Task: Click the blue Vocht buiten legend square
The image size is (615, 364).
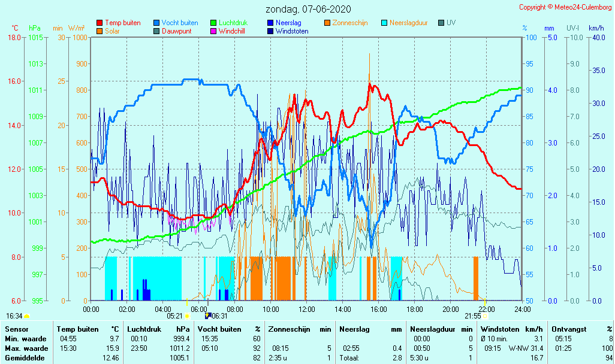Action: tap(156, 23)
